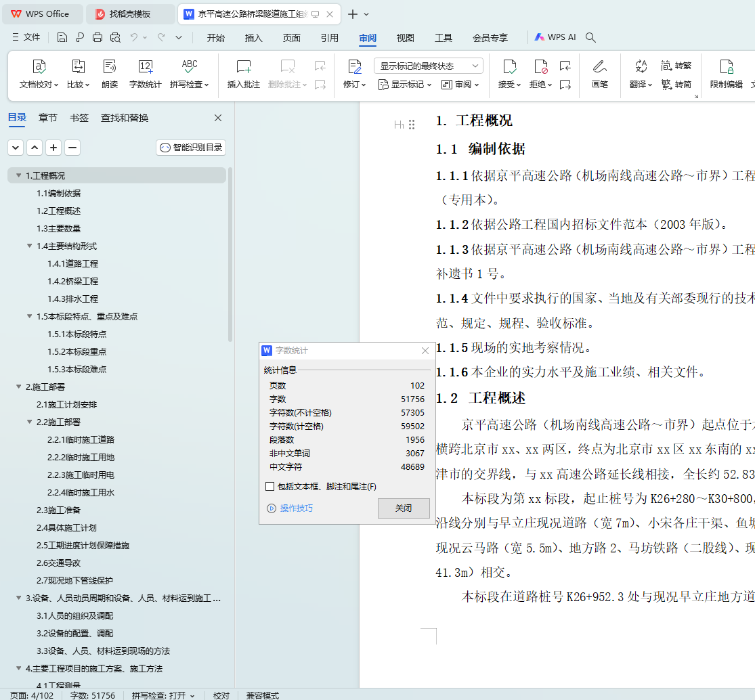Start the 朗读 read-aloud tool
Image resolution: width=755 pixels, height=700 pixels.
pyautogui.click(x=110, y=74)
